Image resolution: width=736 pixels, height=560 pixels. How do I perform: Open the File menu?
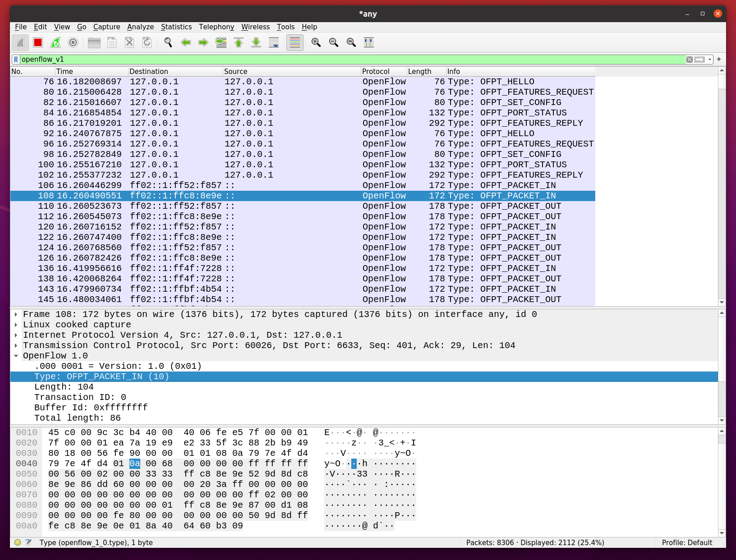21,27
